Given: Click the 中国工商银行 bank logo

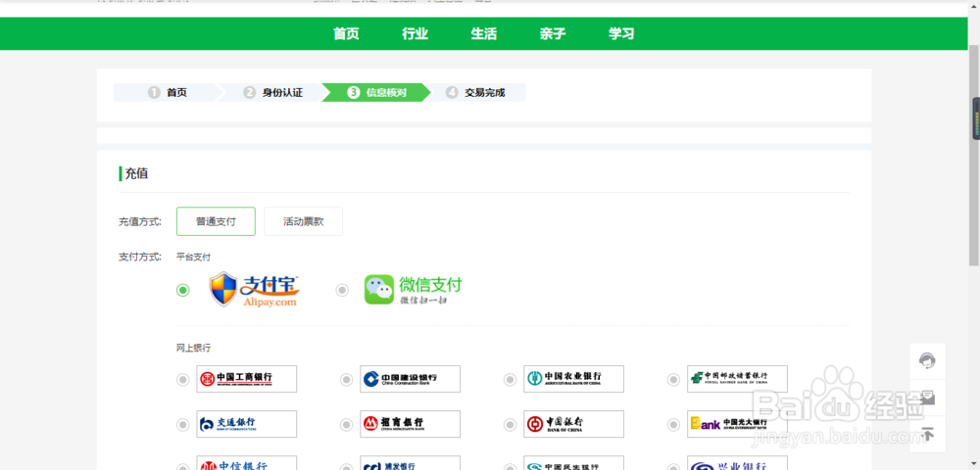Looking at the screenshot, I should [246, 379].
